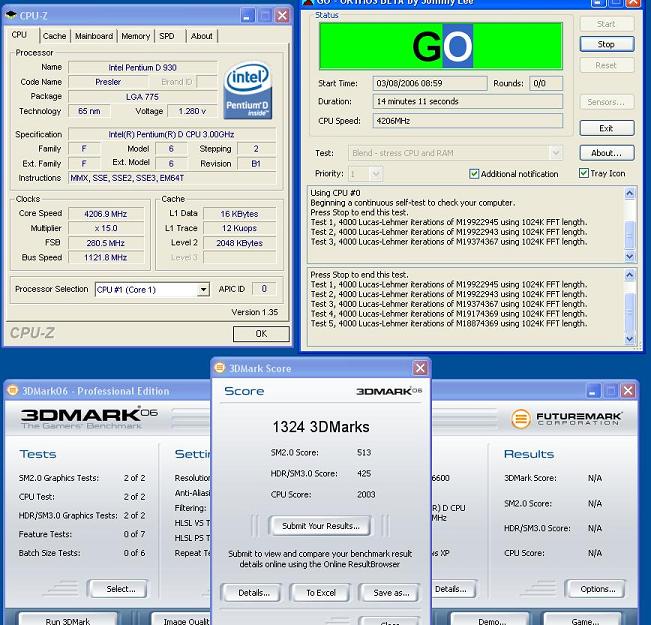Click the Level 2 cache value 2048 KBytes

click(x=240, y=243)
